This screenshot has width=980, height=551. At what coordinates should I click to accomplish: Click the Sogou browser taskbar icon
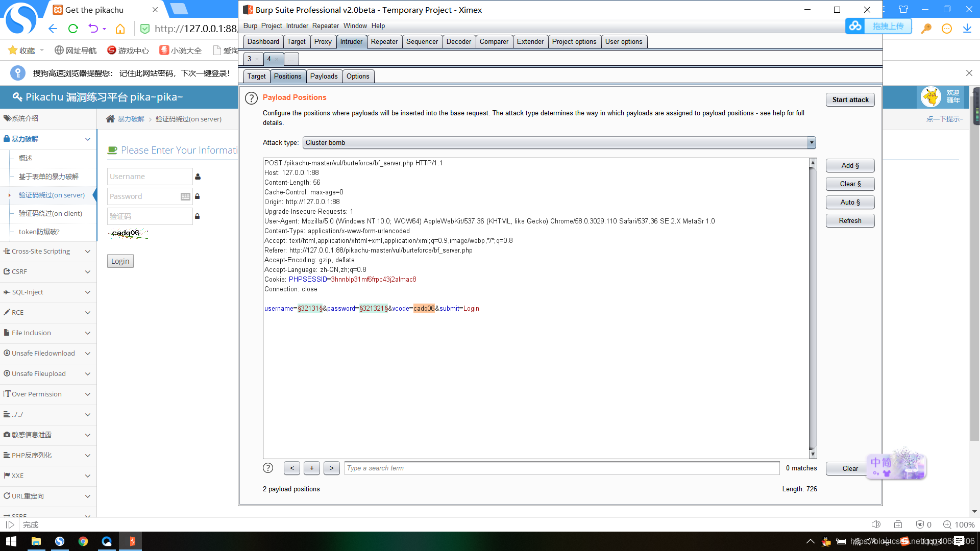60,541
